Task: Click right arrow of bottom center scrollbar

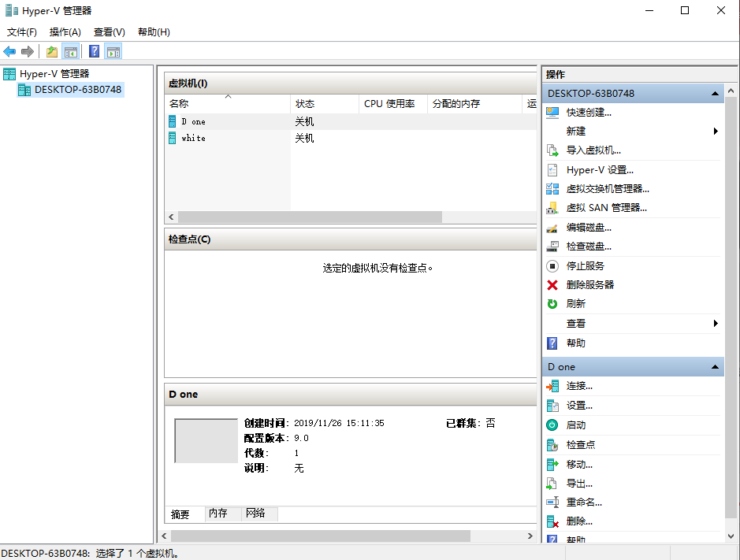Action: tap(530, 536)
